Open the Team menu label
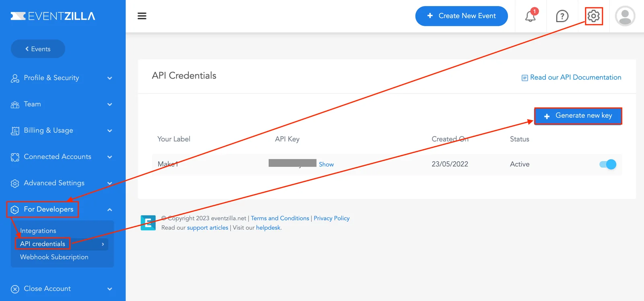The height and width of the screenshot is (301, 644). tap(32, 104)
